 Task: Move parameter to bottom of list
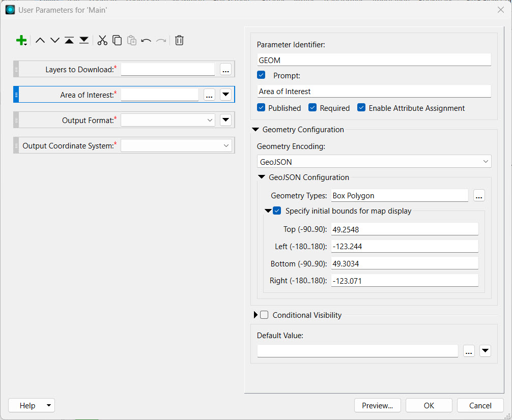coord(84,41)
